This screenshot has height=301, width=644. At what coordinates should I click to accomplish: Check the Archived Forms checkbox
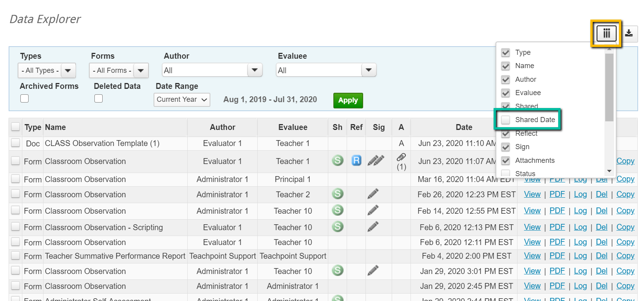25,99
